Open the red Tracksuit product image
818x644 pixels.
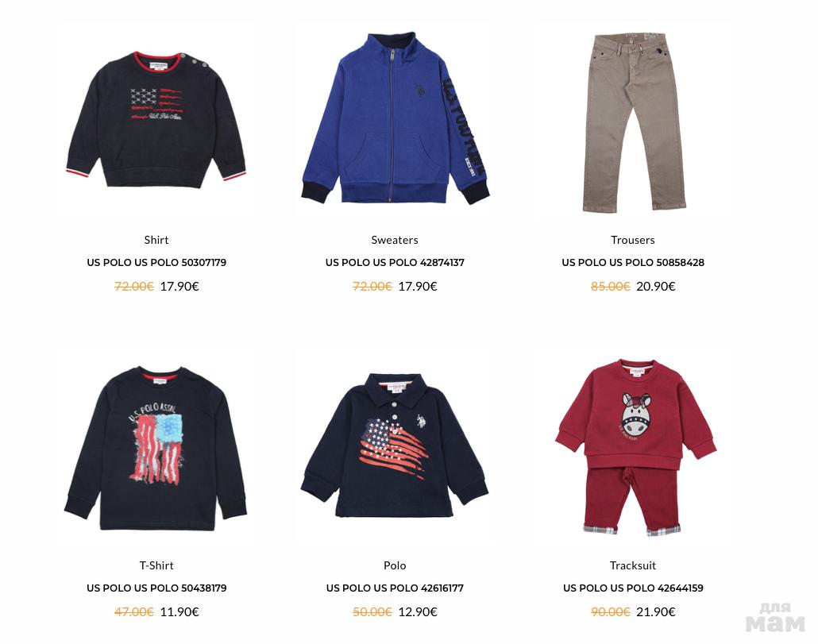(x=635, y=447)
